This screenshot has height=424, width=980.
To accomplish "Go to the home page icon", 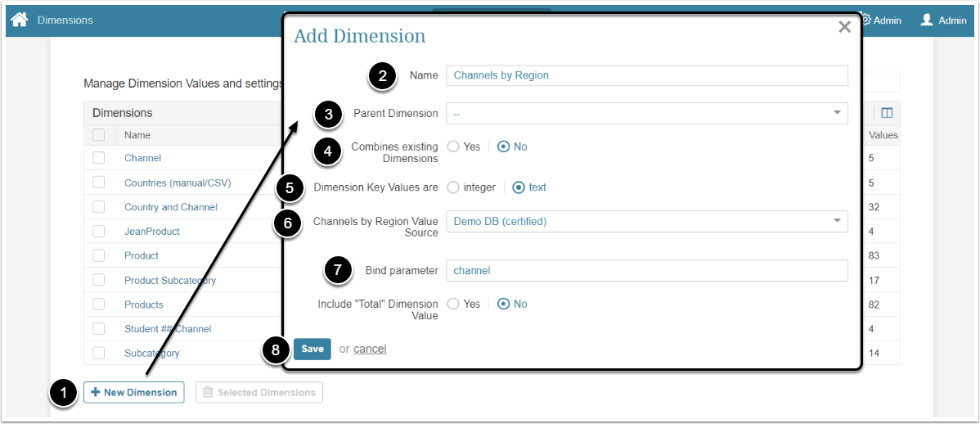I will pyautogui.click(x=20, y=20).
